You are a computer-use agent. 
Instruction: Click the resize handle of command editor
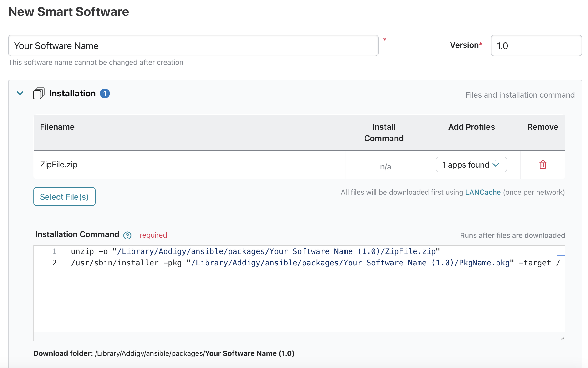point(562,338)
